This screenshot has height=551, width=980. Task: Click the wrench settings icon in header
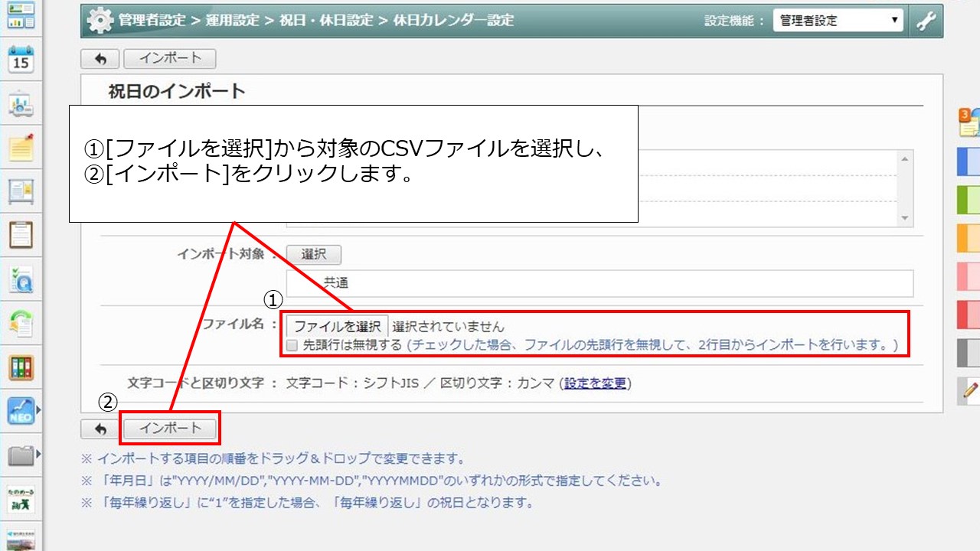pos(926,21)
